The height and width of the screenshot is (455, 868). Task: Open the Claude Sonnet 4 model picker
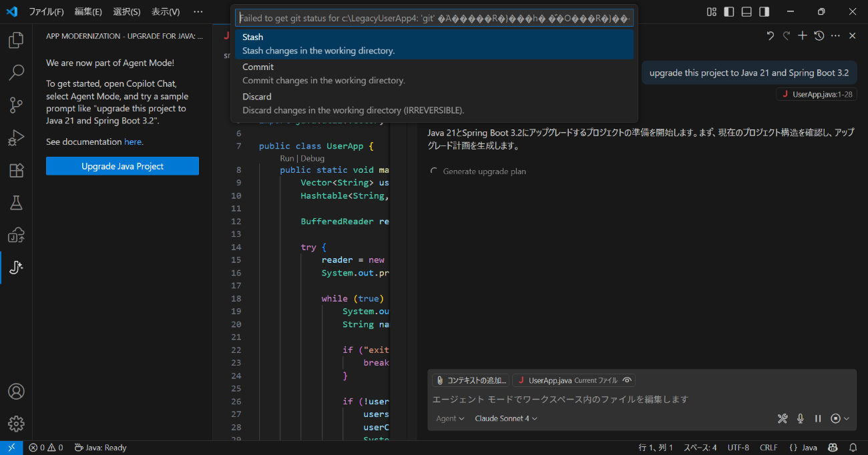506,419
